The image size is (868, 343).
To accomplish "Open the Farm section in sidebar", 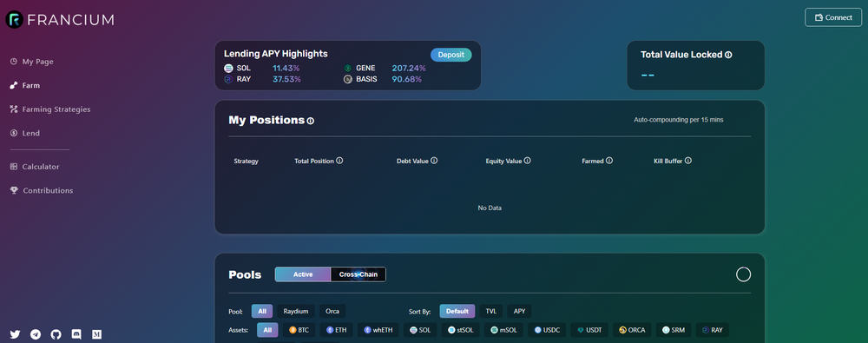I will [x=25, y=85].
